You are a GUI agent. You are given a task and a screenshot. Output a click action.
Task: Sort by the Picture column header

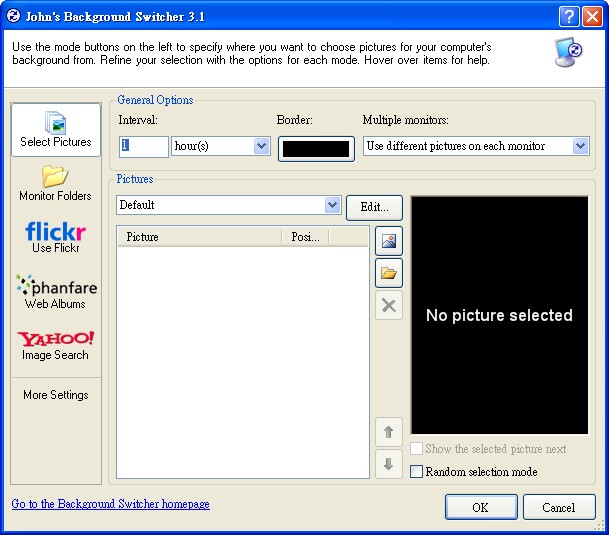point(200,237)
